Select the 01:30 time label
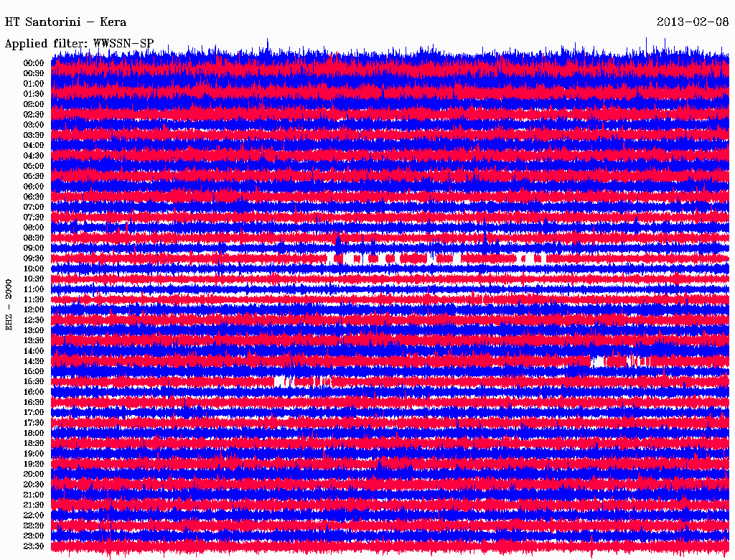 [x=34, y=94]
